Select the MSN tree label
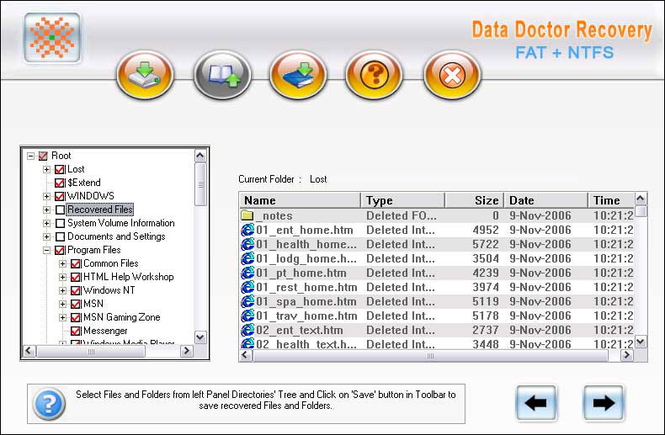Image resolution: width=665 pixels, height=435 pixels. (x=93, y=304)
